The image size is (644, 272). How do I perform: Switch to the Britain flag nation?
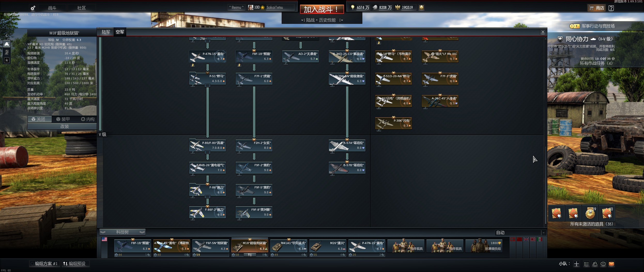point(526,239)
